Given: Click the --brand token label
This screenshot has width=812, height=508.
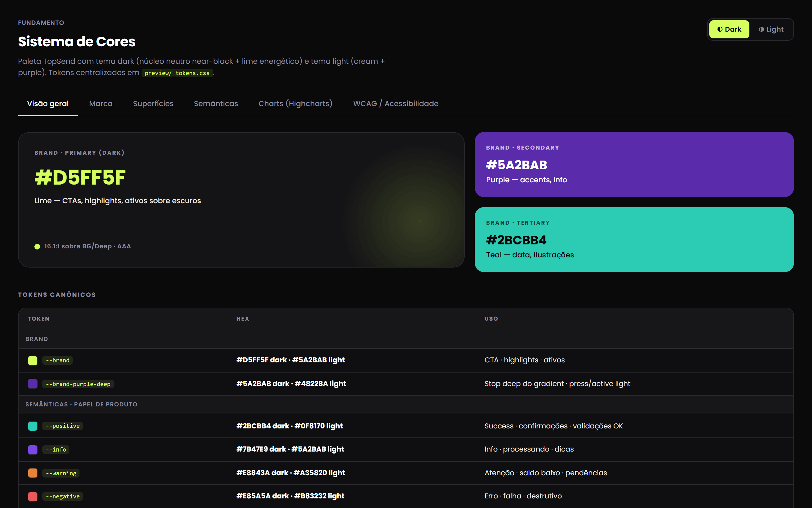Looking at the screenshot, I should pos(58,360).
